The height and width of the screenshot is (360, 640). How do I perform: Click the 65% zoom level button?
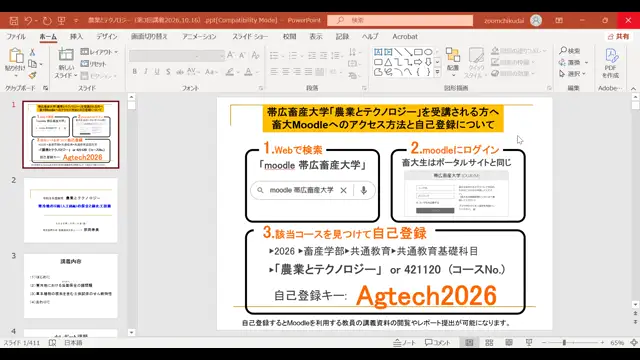pyautogui.click(x=617, y=343)
